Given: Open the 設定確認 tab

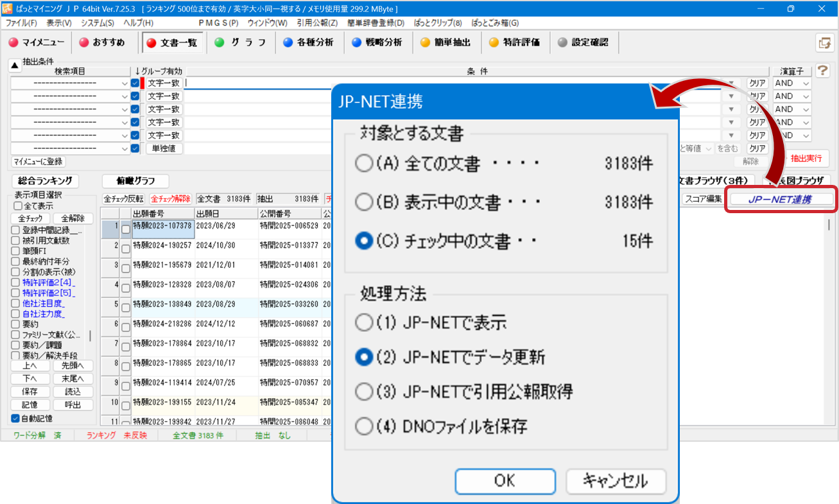Looking at the screenshot, I should tap(583, 43).
